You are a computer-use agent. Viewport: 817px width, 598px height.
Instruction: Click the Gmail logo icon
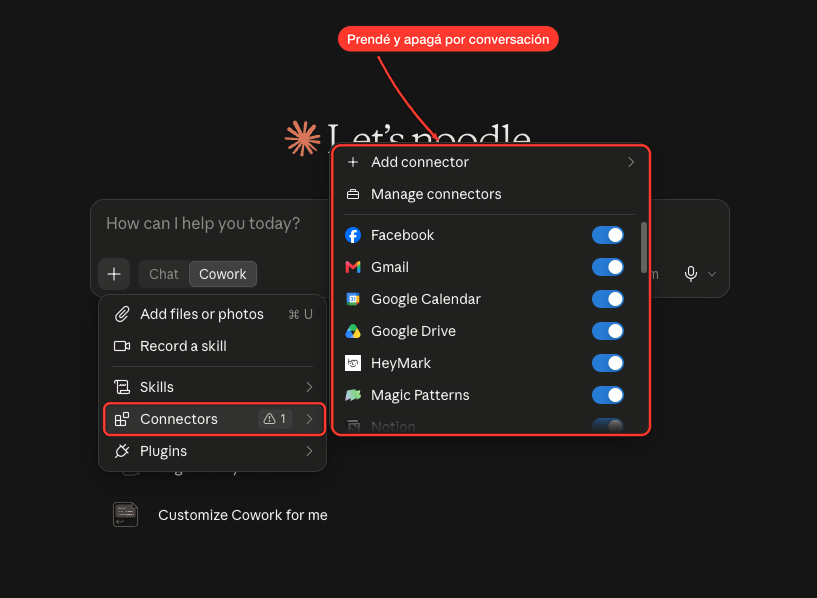(353, 267)
